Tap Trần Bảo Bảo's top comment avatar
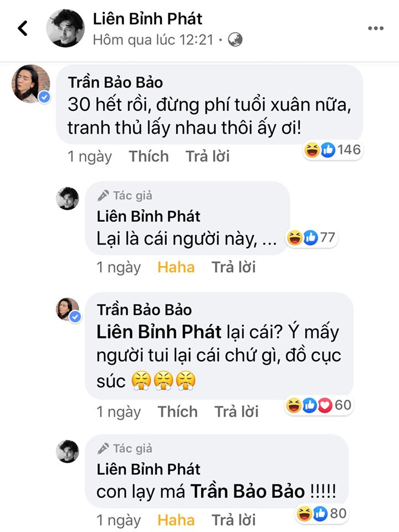 tap(31, 84)
